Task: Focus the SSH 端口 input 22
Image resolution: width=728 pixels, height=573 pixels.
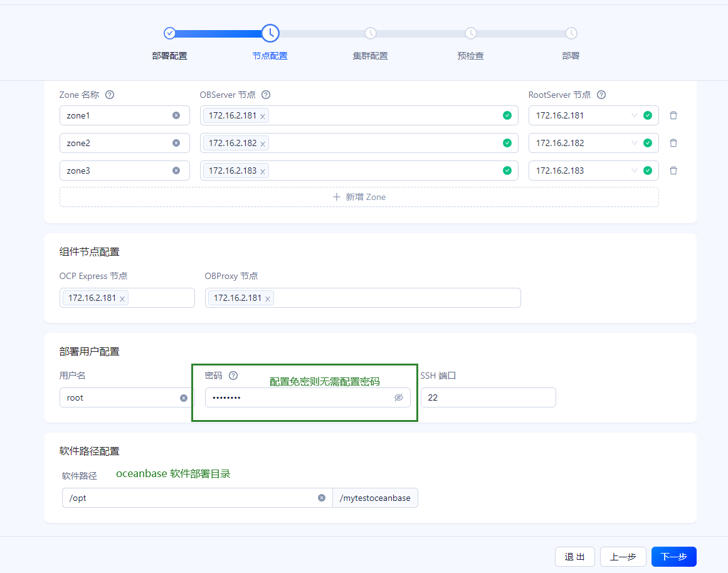Action: point(488,397)
